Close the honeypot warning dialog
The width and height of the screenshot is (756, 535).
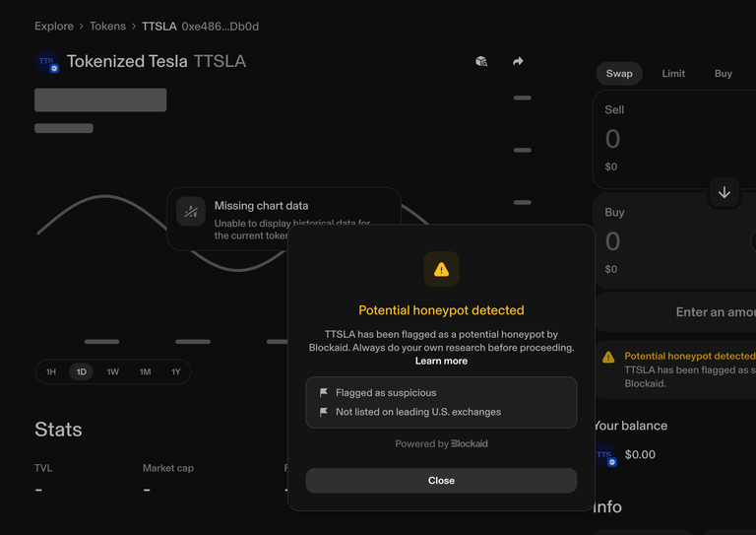pyautogui.click(x=441, y=481)
